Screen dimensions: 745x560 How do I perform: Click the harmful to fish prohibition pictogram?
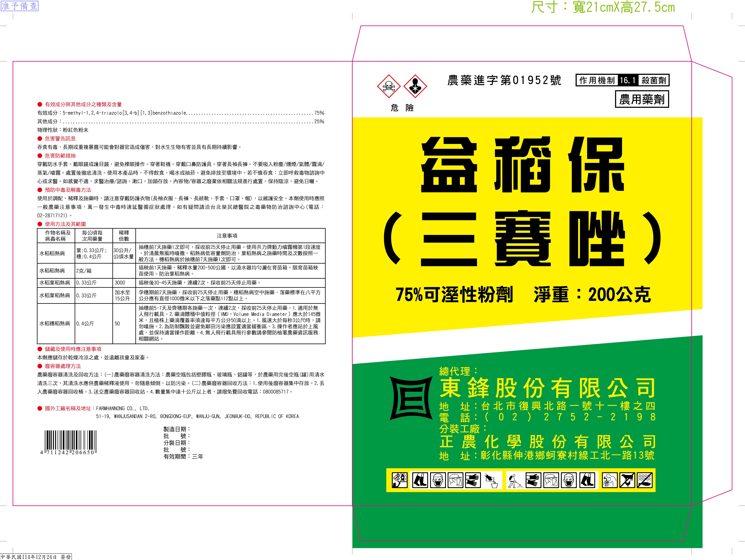tap(645, 480)
